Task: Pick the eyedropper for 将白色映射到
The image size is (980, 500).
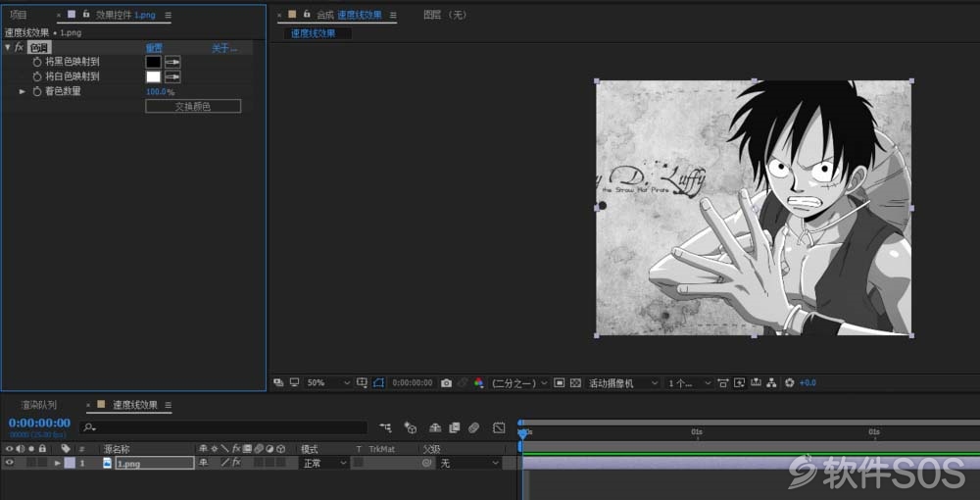Action: 172,76
